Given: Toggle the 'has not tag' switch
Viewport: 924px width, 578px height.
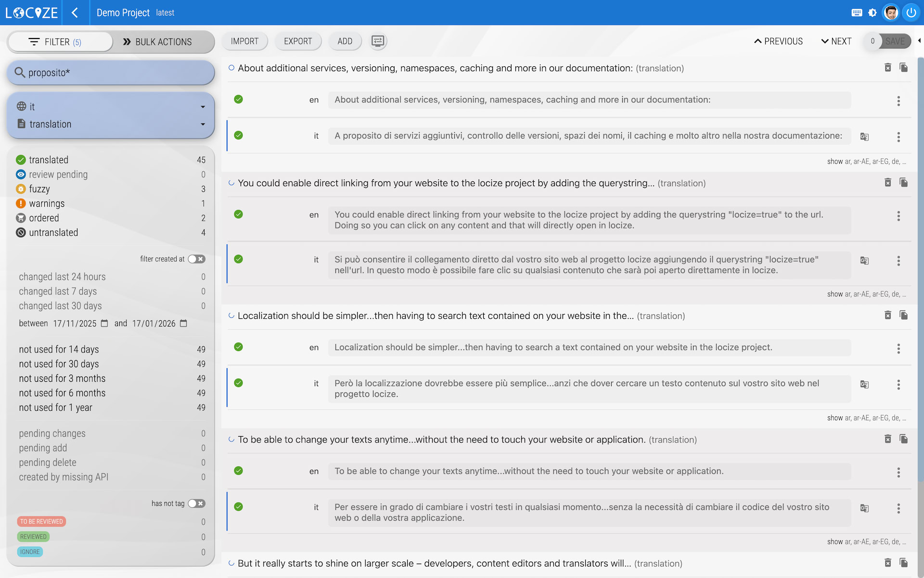Looking at the screenshot, I should pos(196,503).
